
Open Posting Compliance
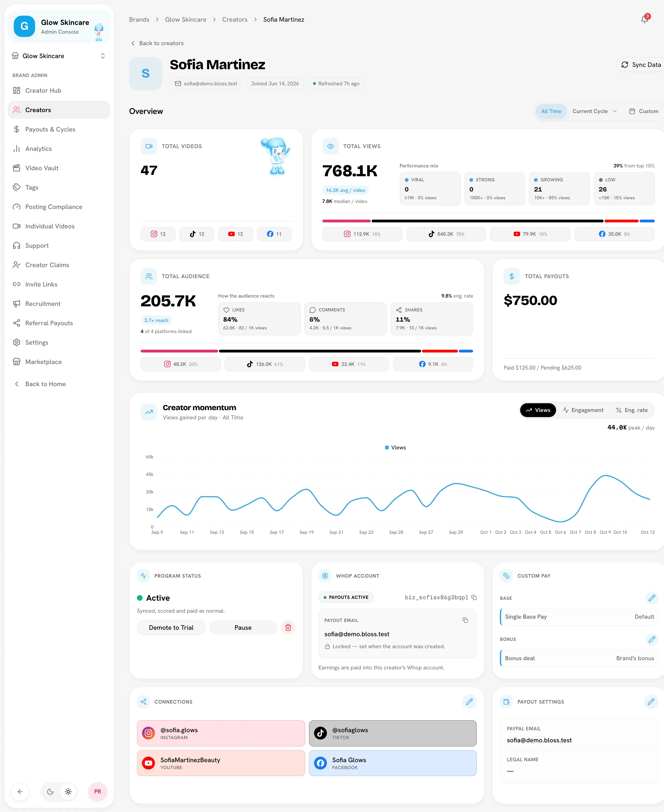[59, 207]
